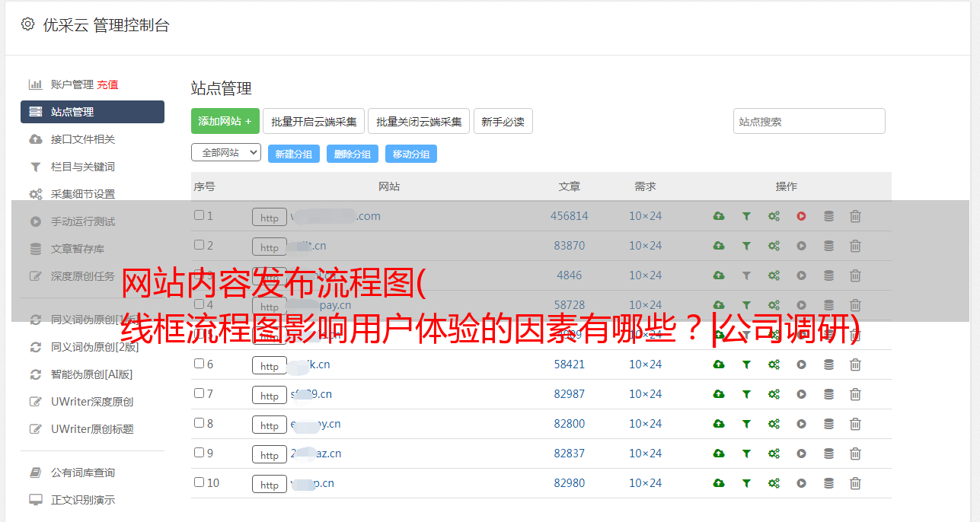This screenshot has height=522, width=980.
Task: Click trash icon for the 58728-article site
Action: (x=855, y=305)
